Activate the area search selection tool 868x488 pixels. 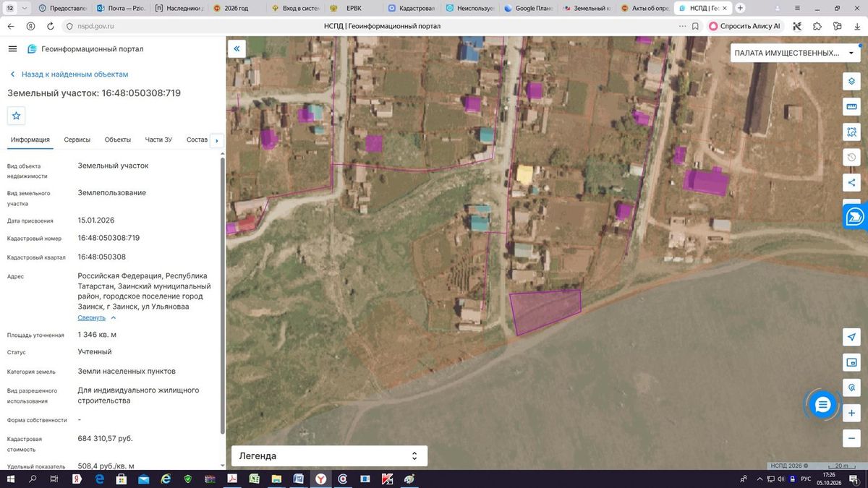pos(852,132)
